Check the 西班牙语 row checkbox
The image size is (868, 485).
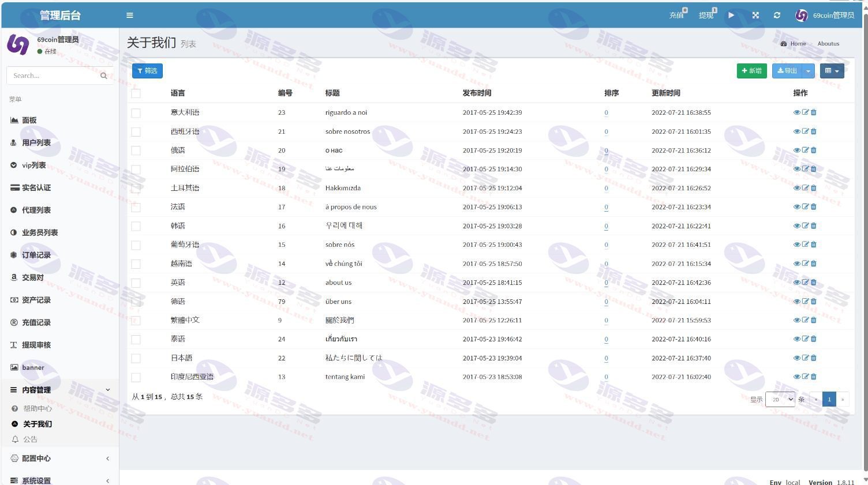tap(136, 132)
